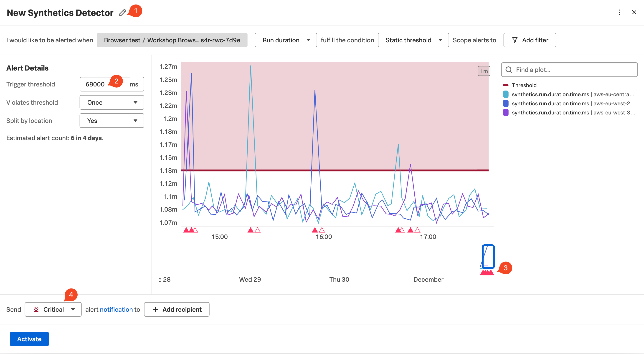Follow the notification link
Viewport: 644px width, 354px height.
116,309
